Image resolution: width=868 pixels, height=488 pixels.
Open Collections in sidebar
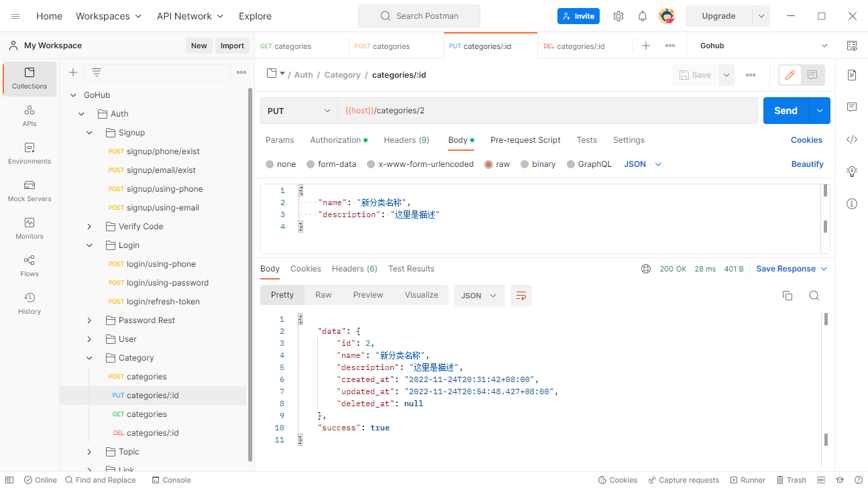pyautogui.click(x=30, y=78)
